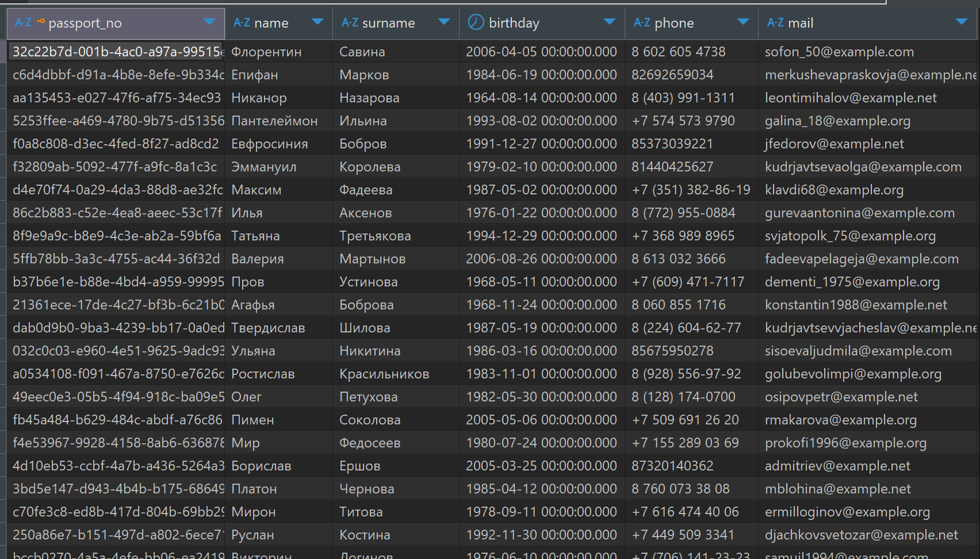Select mail cell sisoevaljudmila@example.com

[x=869, y=351]
